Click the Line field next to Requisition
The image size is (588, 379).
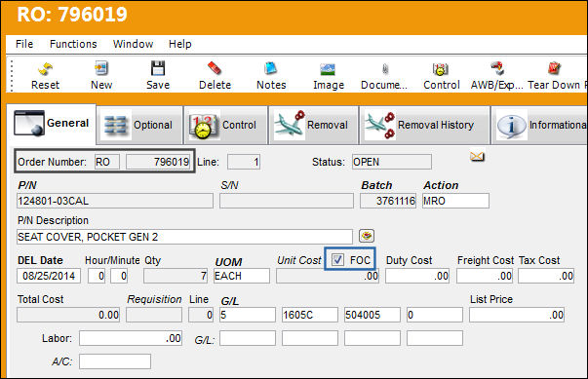tap(201, 315)
